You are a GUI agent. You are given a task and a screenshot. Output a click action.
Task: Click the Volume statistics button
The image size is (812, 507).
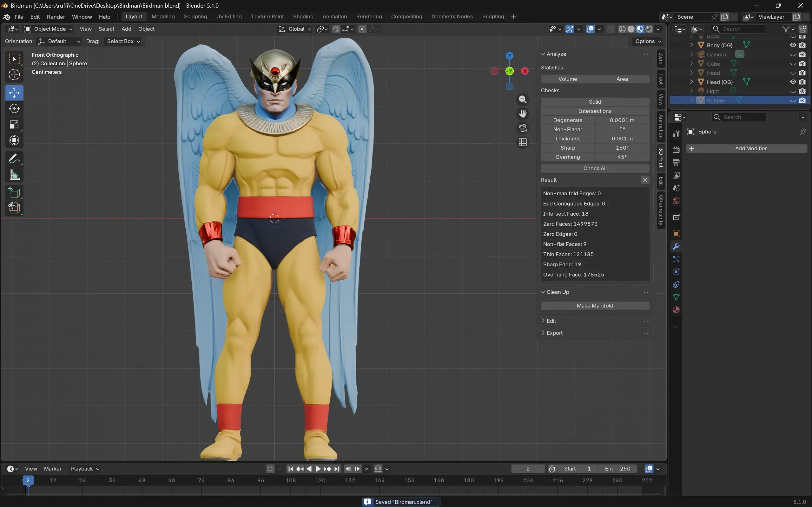tap(568, 79)
